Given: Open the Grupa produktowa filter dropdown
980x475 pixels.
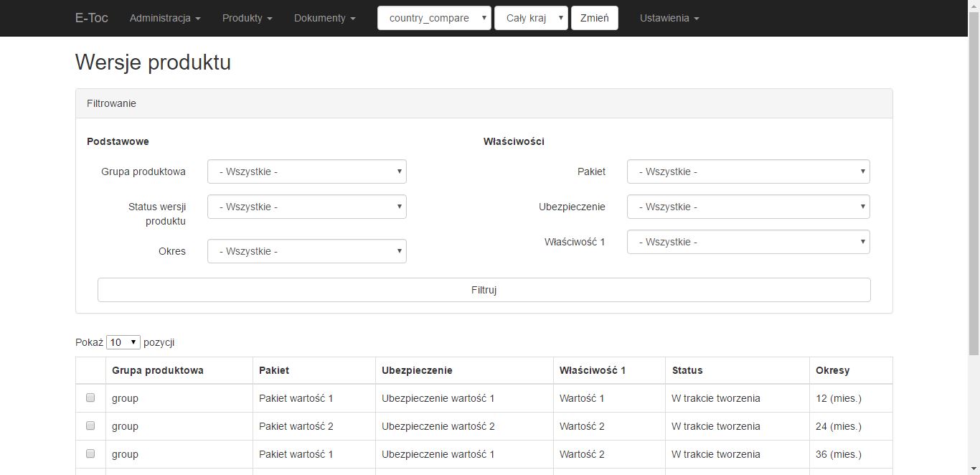Looking at the screenshot, I should (307, 171).
